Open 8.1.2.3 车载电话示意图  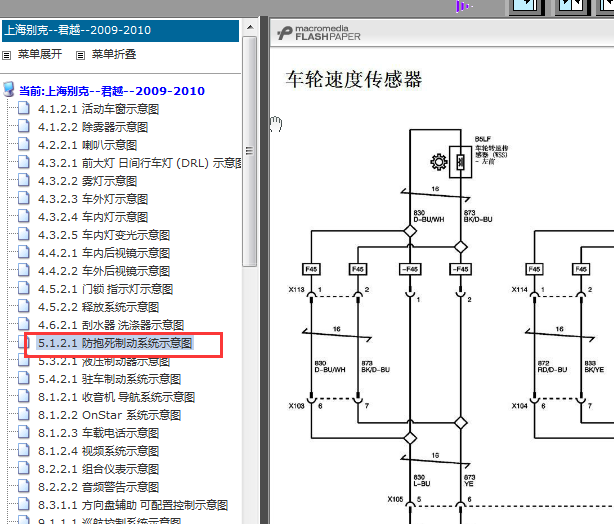[98, 433]
